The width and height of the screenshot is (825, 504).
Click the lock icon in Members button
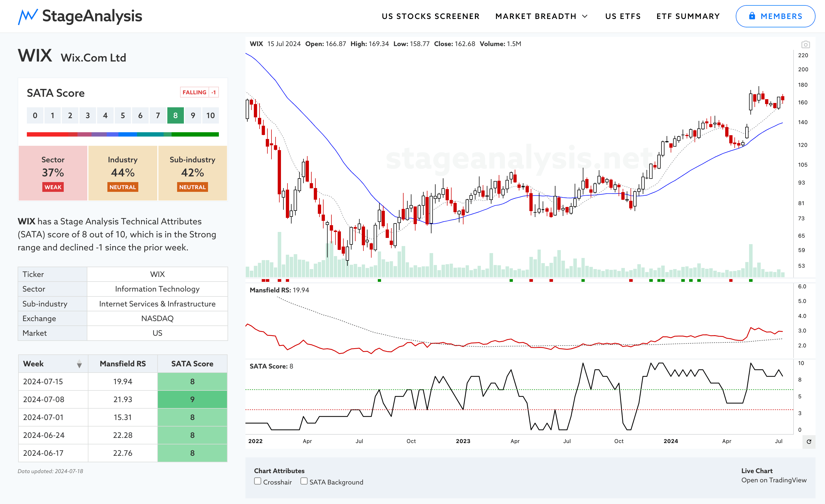[x=752, y=16]
